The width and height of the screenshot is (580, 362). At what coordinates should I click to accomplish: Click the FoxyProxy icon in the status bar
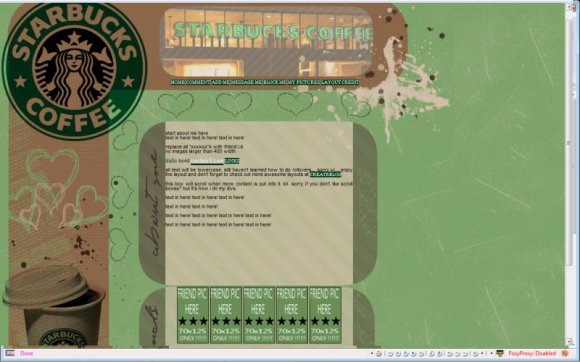[x=564, y=354]
